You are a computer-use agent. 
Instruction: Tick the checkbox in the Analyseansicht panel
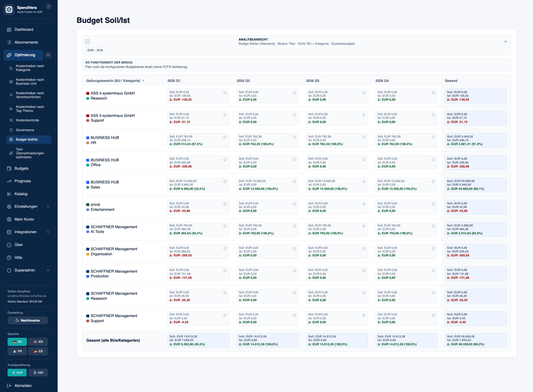pyautogui.click(x=88, y=42)
